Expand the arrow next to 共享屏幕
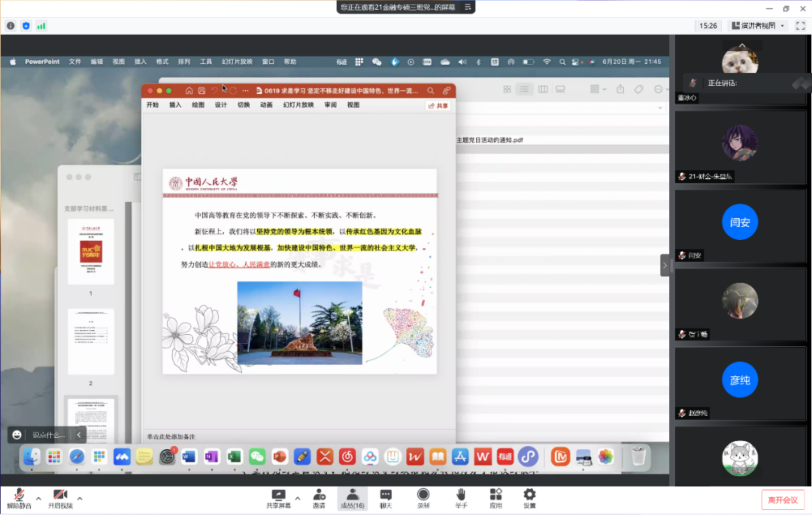812x515 pixels. (297, 499)
